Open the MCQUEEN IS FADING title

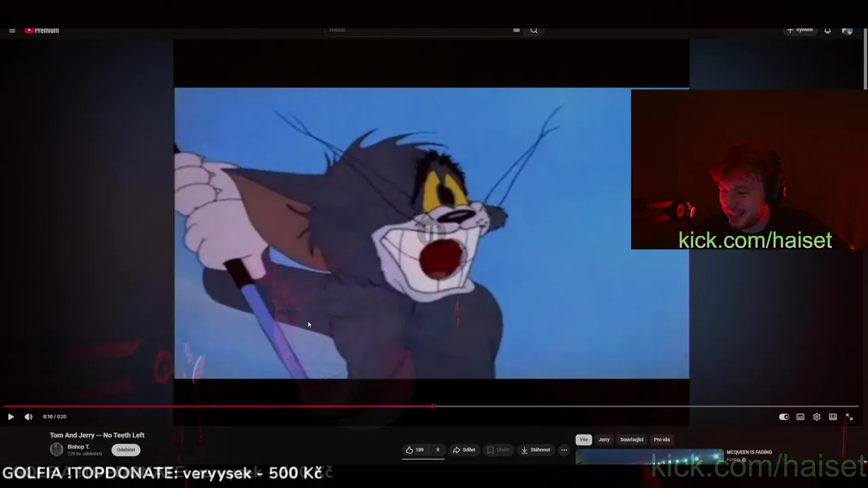749,452
